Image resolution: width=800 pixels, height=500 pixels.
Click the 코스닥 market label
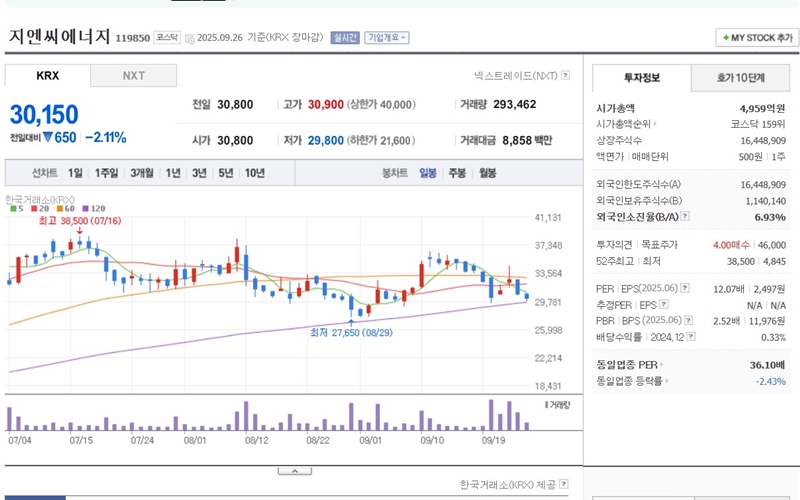coord(167,37)
